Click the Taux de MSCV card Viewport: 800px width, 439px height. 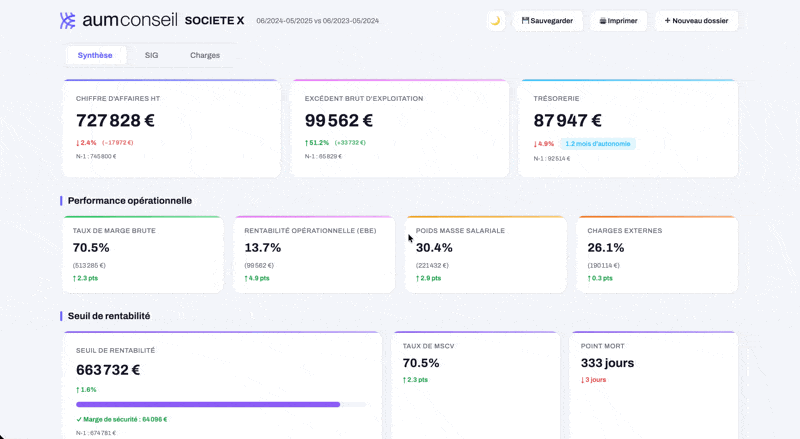pos(476,385)
